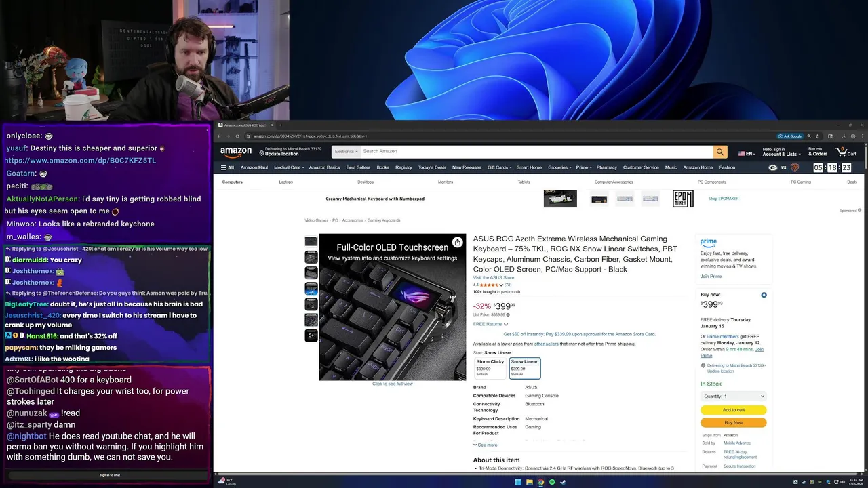868x488 pixels.
Task: Open the PC Gaming category tab
Action: (x=800, y=182)
